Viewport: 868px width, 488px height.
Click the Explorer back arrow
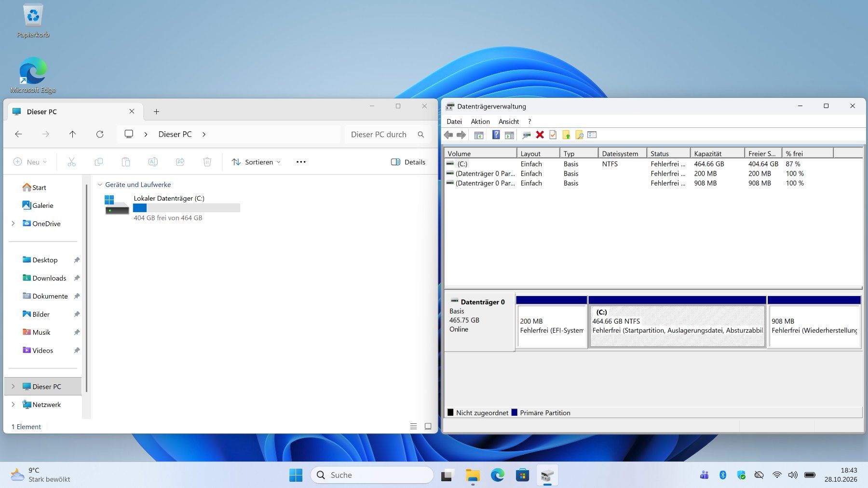[x=18, y=134]
